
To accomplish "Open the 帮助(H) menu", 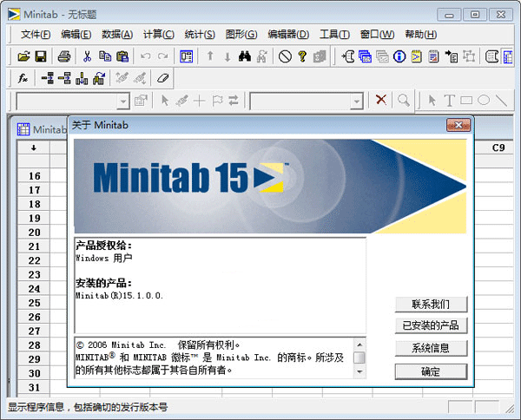I will 420,34.
